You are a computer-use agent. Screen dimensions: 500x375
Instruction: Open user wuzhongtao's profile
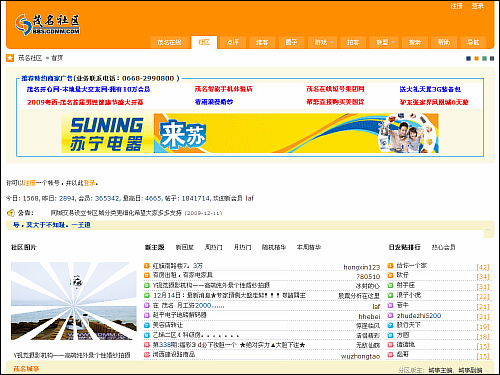click(360, 356)
